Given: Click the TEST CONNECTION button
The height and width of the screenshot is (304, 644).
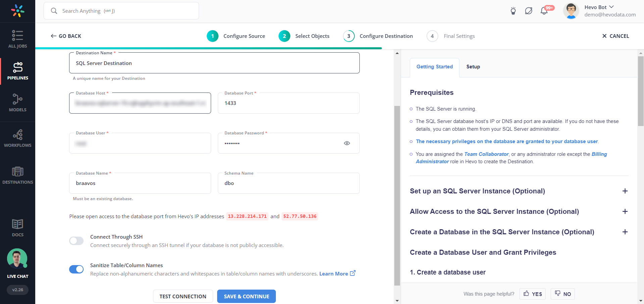Looking at the screenshot, I should click(x=183, y=296).
